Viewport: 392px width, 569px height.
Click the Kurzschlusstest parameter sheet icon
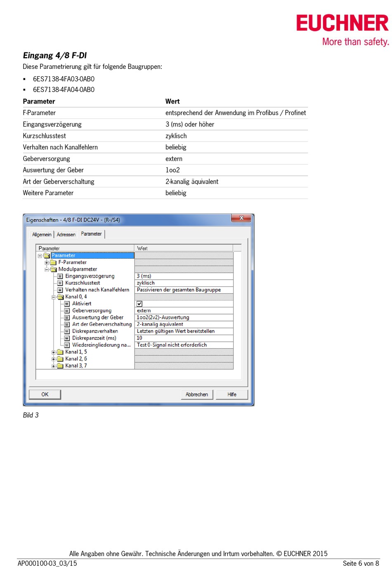pos(60,283)
